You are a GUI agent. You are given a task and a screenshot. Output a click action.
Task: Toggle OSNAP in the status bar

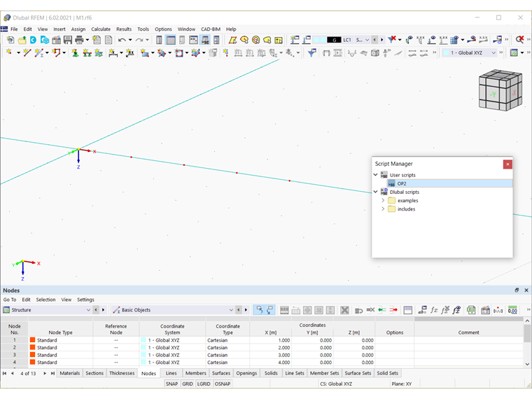tap(223, 384)
